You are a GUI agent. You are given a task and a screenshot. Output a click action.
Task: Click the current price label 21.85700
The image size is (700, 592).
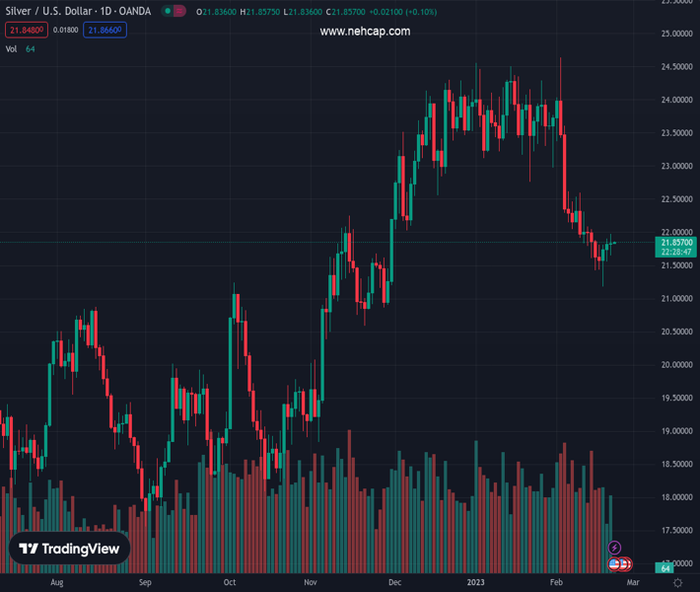tap(677, 242)
